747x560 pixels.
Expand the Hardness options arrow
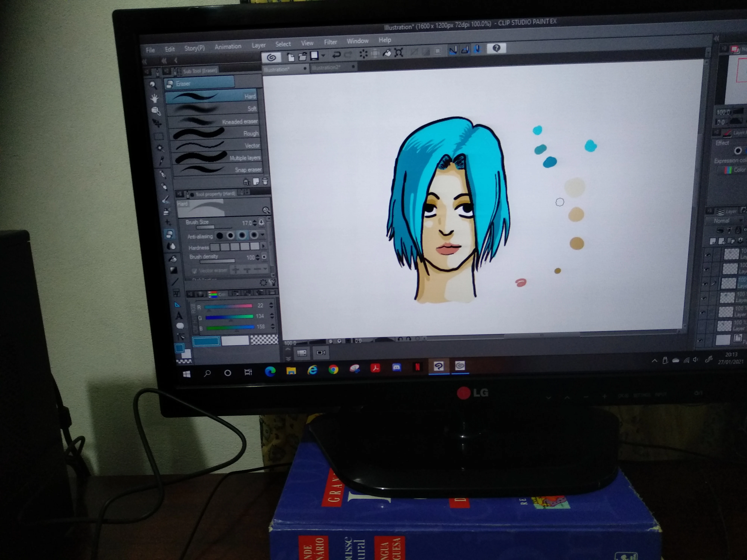264,246
